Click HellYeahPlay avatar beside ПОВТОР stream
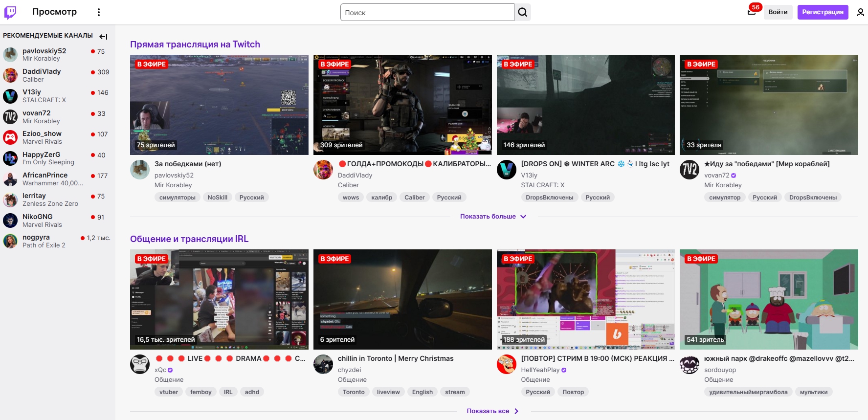The width and height of the screenshot is (868, 420). pos(507,364)
